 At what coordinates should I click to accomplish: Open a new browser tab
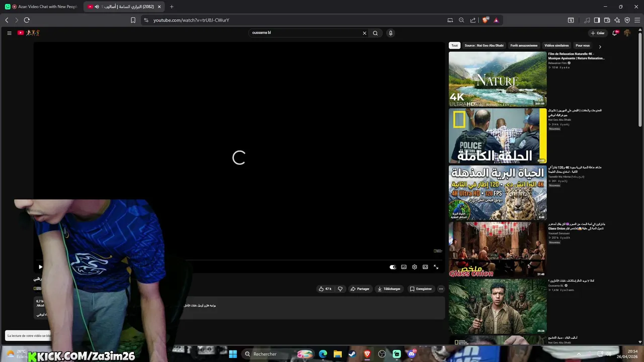click(172, 7)
